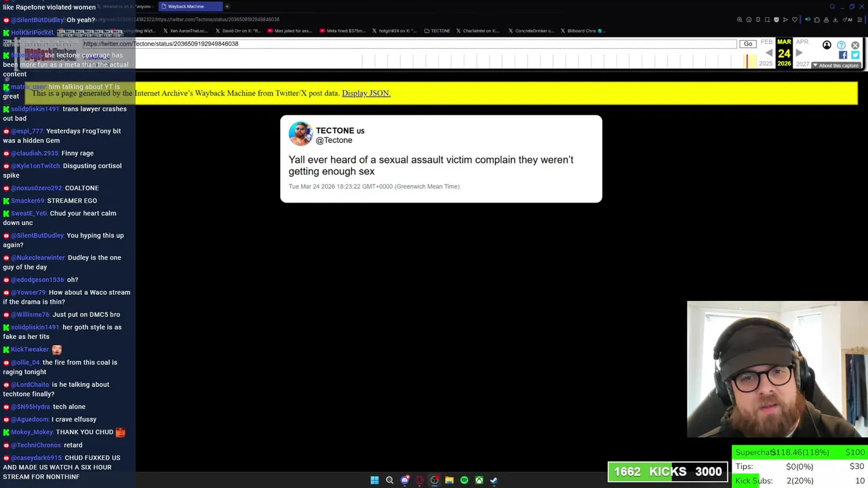The height and width of the screenshot is (488, 868).
Task: Click chat message COALTONE
Action: coord(81,188)
